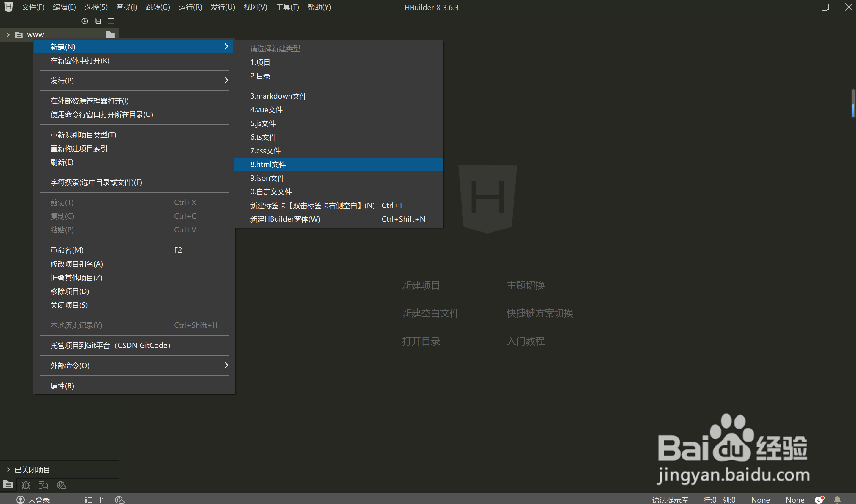This screenshot has width=856, height=504.
Task: Click the folder icon at right of www row
Action: click(x=110, y=35)
